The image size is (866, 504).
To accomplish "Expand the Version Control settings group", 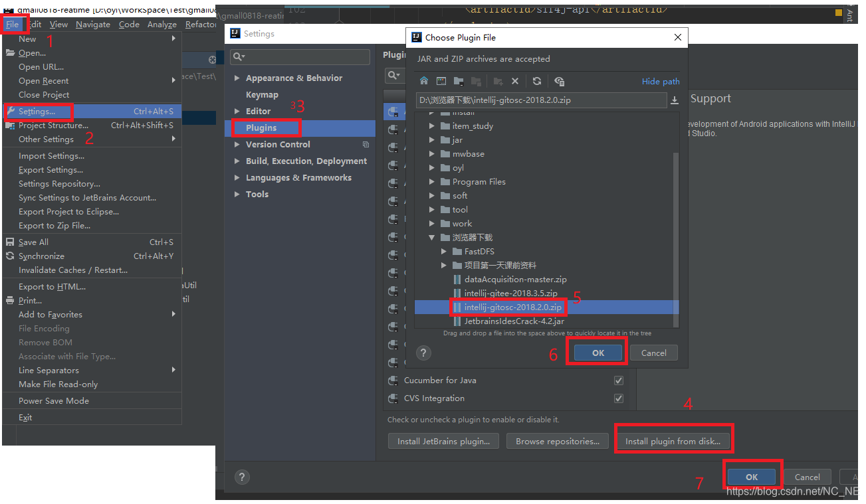I will 237,144.
